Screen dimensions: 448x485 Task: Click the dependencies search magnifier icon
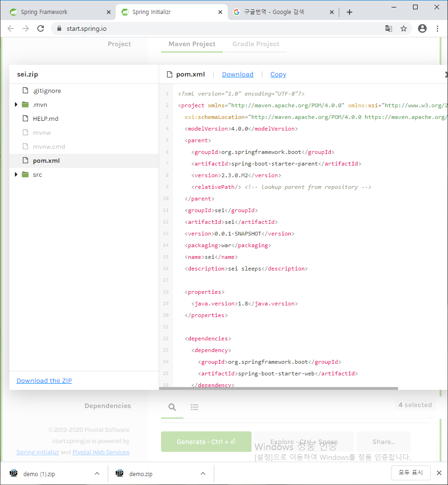coord(172,407)
